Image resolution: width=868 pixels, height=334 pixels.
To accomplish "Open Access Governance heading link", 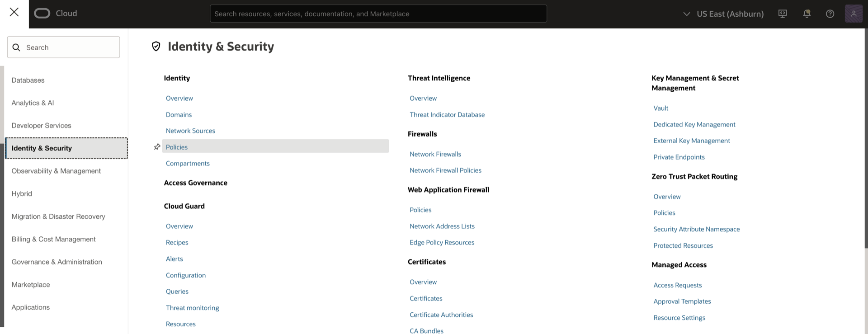I will click(x=195, y=183).
